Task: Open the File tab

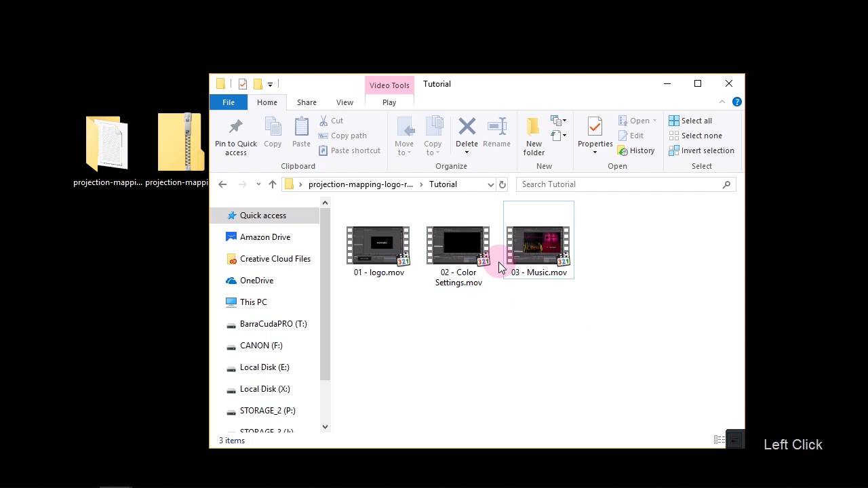Action: tap(229, 102)
